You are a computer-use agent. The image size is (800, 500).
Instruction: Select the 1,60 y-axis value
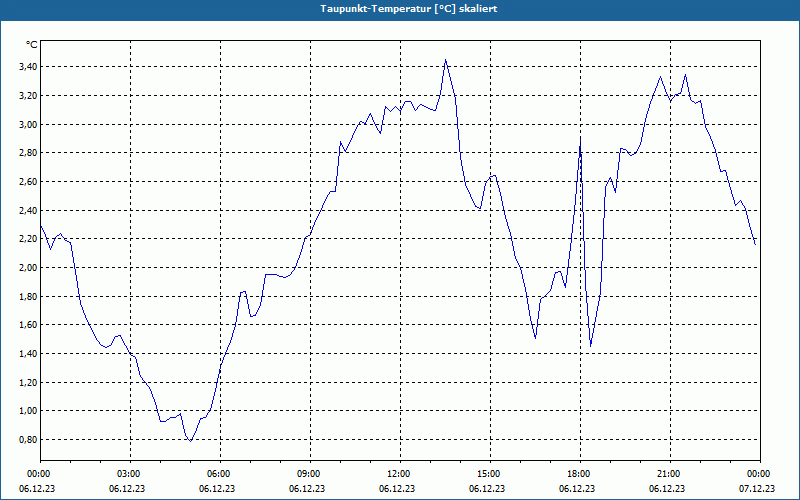tap(28, 324)
